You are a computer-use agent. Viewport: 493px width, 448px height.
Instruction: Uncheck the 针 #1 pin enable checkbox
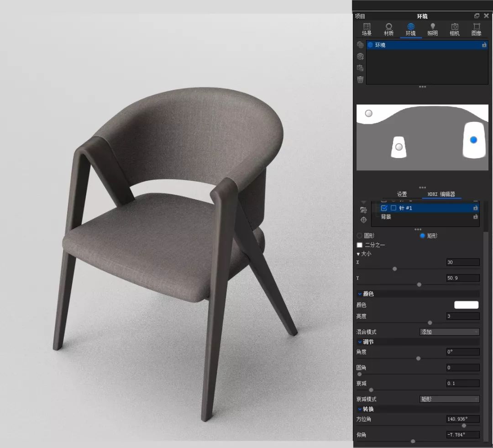[384, 208]
